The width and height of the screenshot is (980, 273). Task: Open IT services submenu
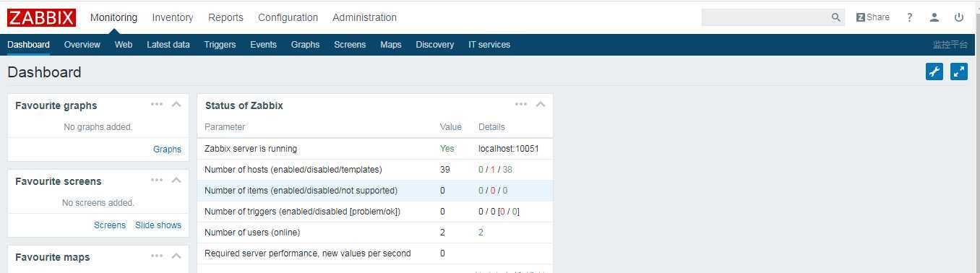pyautogui.click(x=489, y=45)
